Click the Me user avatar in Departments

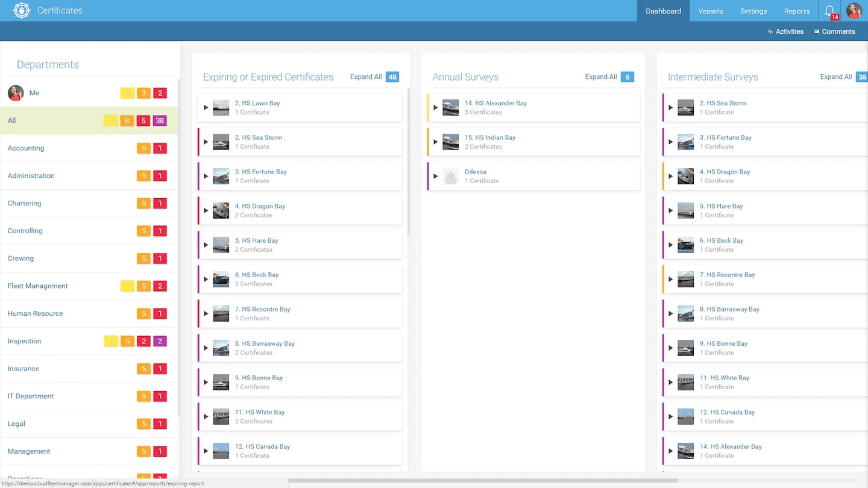click(16, 93)
